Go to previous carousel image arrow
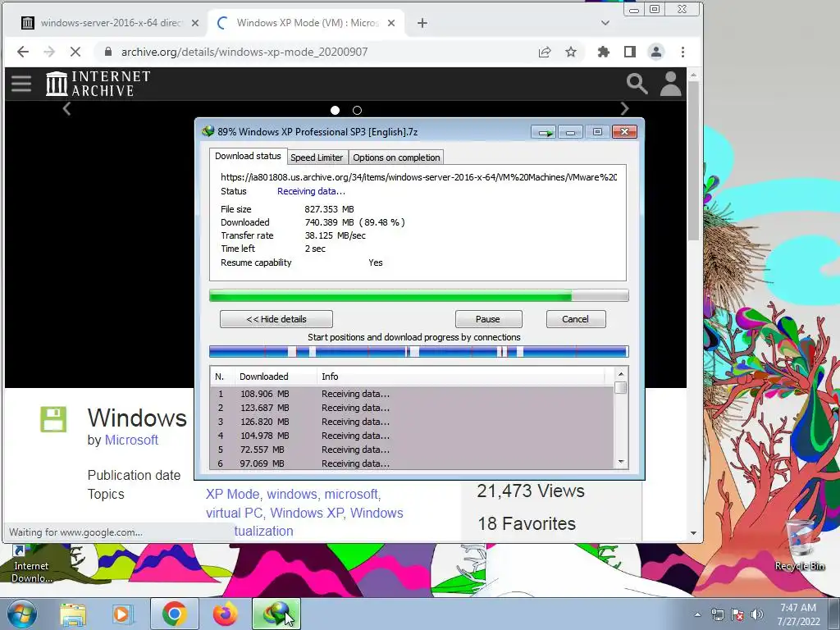 click(x=66, y=109)
